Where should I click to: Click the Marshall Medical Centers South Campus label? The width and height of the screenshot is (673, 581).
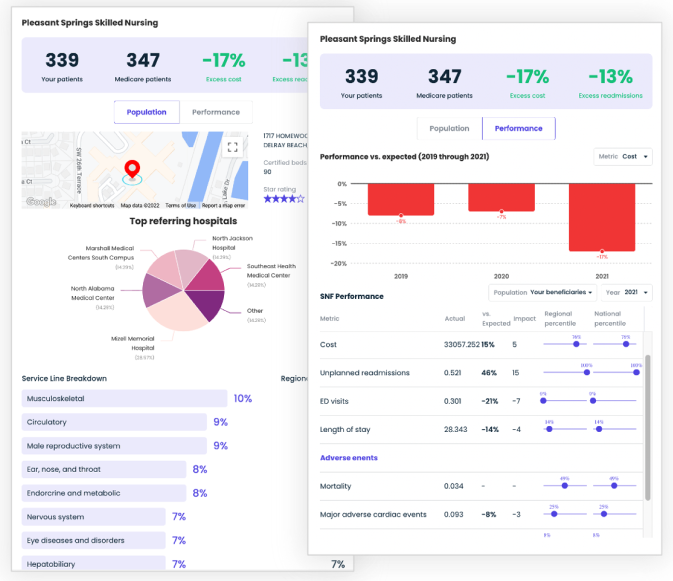click(101, 253)
